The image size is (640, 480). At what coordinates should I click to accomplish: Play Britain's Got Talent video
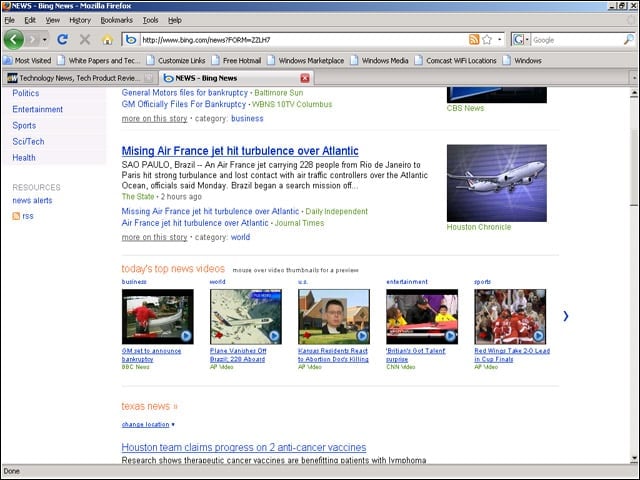tap(422, 317)
